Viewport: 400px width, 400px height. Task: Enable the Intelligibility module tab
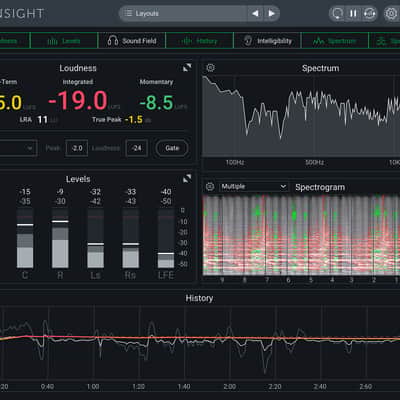coord(267,41)
